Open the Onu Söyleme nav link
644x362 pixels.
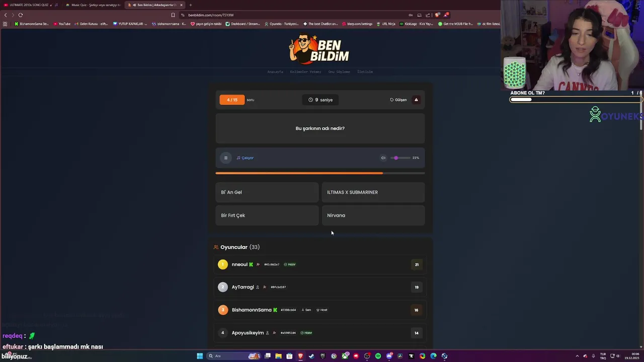coord(339,72)
